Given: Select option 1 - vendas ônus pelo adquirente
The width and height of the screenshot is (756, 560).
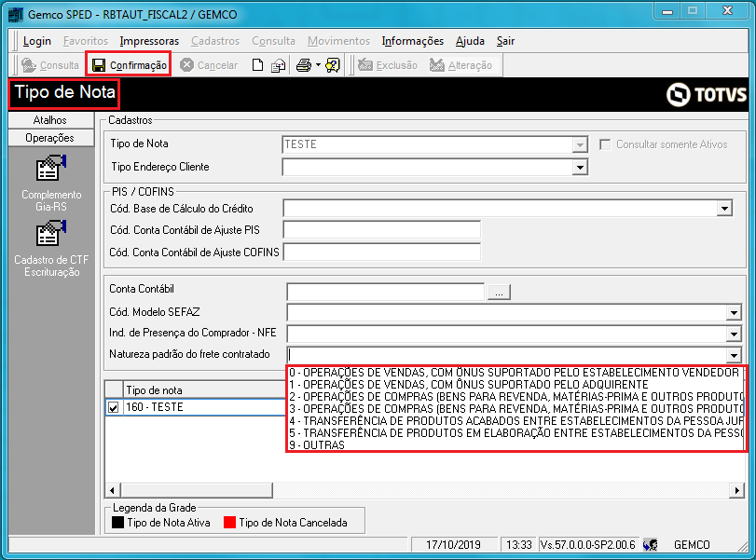Looking at the screenshot, I should point(515,385).
